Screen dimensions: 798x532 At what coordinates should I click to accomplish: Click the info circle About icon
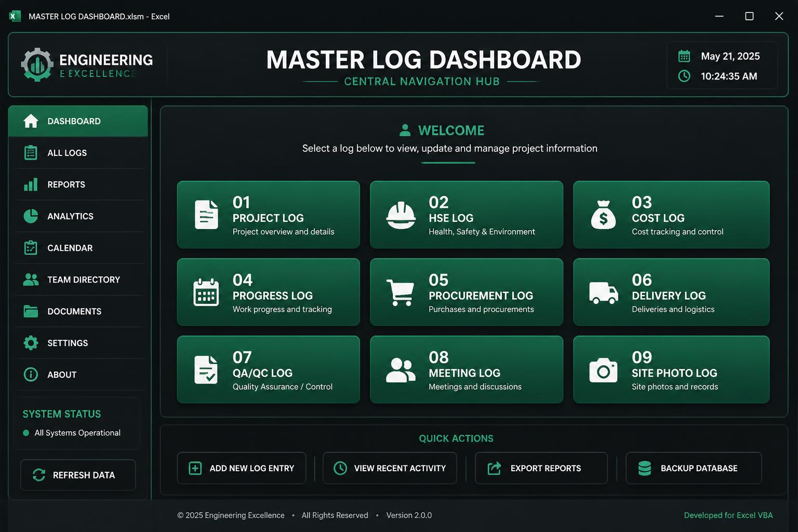pyautogui.click(x=31, y=375)
